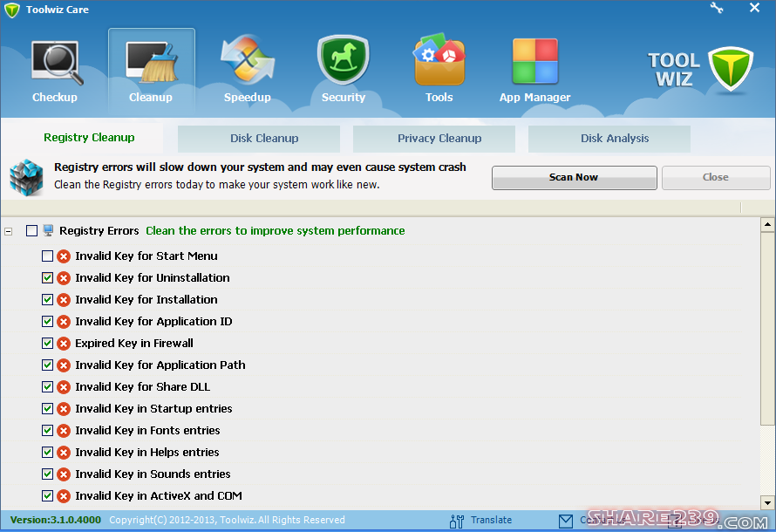
Task: Select 'Invalid Key in Fonts entries' text
Action: [x=147, y=431]
